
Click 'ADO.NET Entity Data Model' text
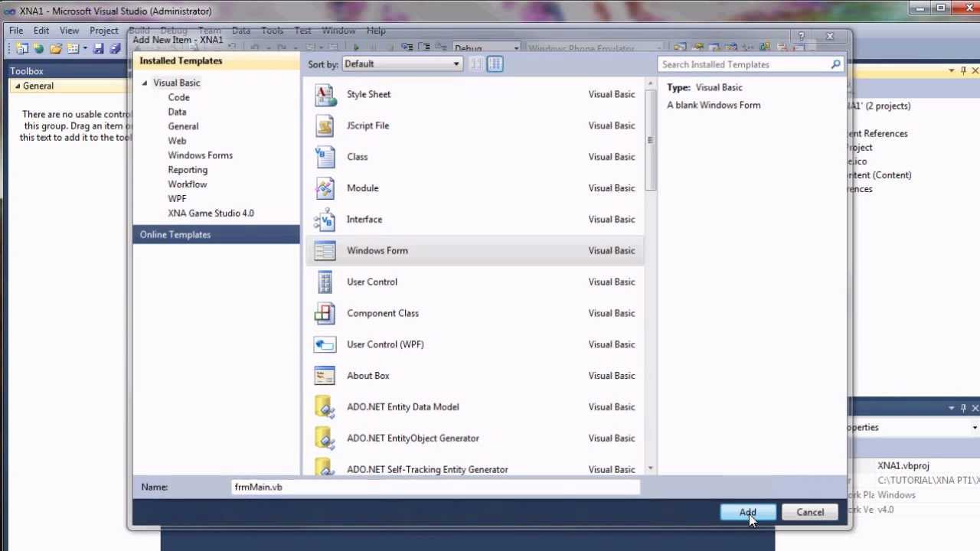click(403, 407)
